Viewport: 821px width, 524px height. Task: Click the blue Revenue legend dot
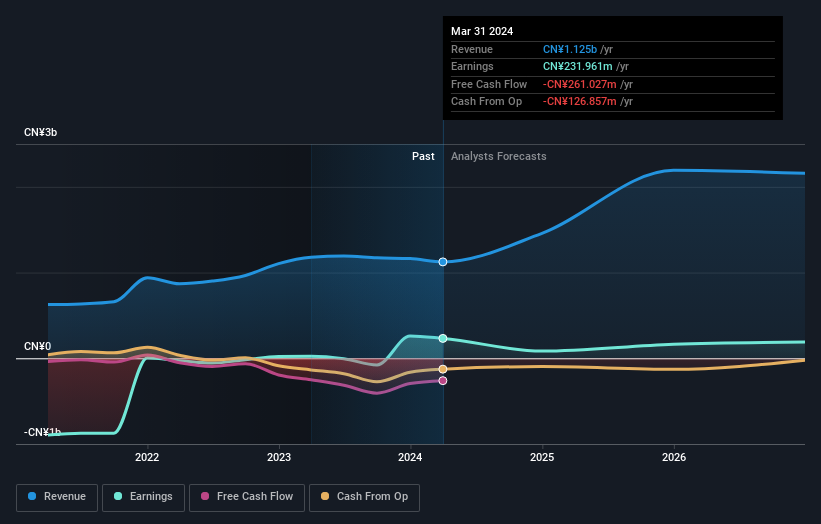pyautogui.click(x=32, y=496)
